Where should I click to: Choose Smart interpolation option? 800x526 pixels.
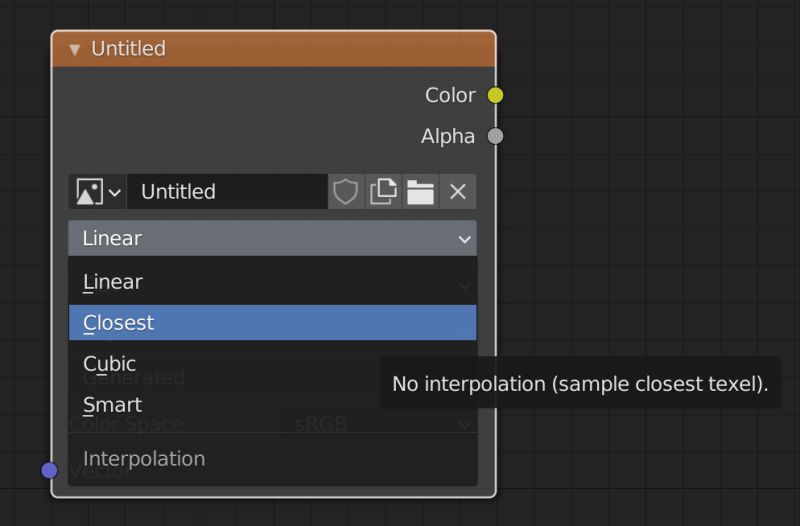[272, 405]
